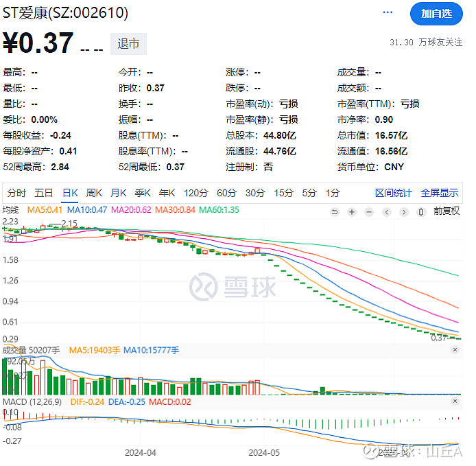Click the MA60:1.35 indicator label

coord(219,210)
